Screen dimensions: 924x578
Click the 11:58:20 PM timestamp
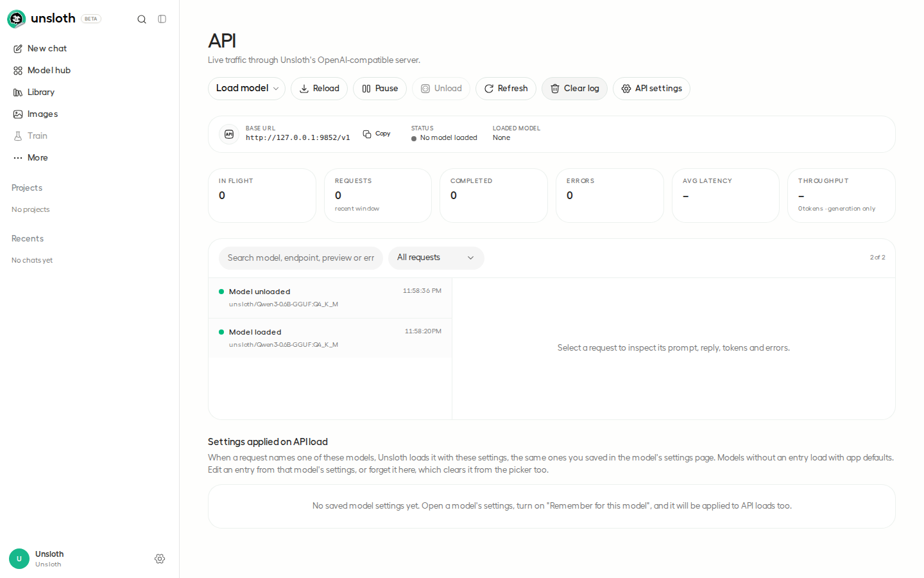tap(423, 331)
